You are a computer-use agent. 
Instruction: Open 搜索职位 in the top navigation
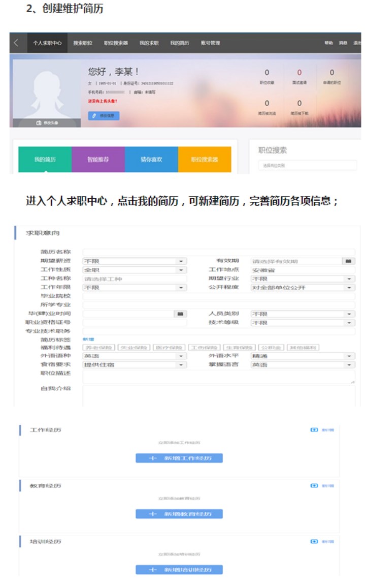pyautogui.click(x=83, y=43)
